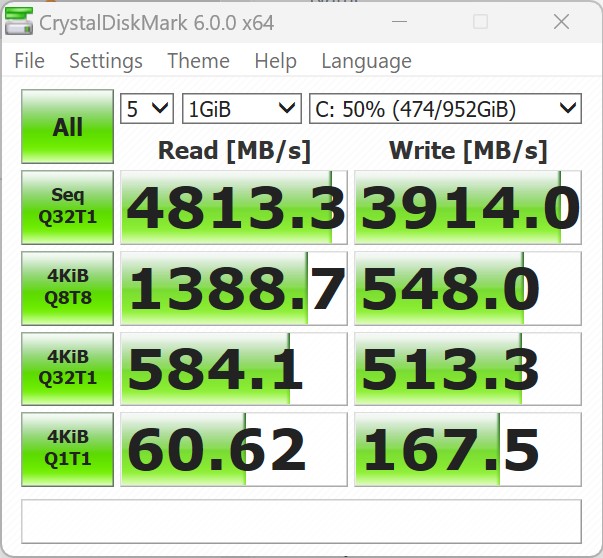
Task: Click the 4KiB Q8T8 write result 548.0
Action: tap(468, 288)
